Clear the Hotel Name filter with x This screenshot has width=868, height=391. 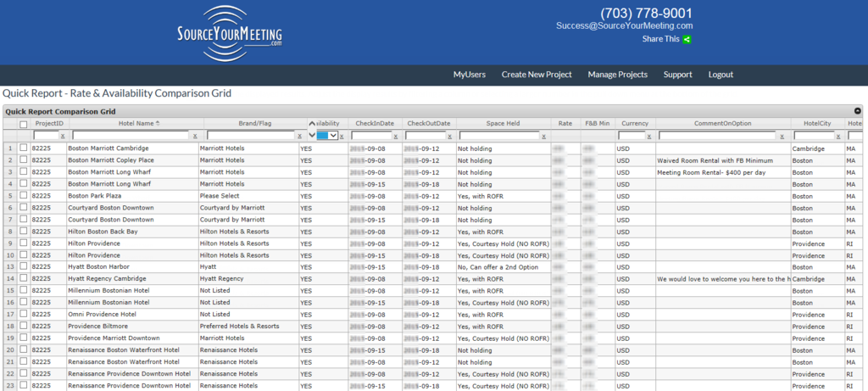(196, 136)
